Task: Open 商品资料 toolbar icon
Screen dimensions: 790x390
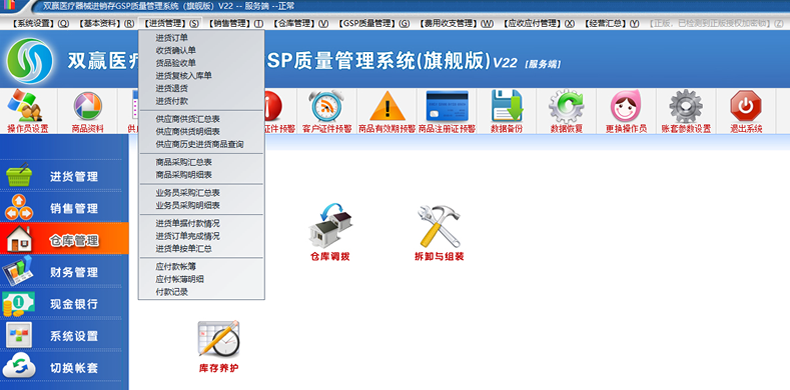Action: [x=88, y=112]
